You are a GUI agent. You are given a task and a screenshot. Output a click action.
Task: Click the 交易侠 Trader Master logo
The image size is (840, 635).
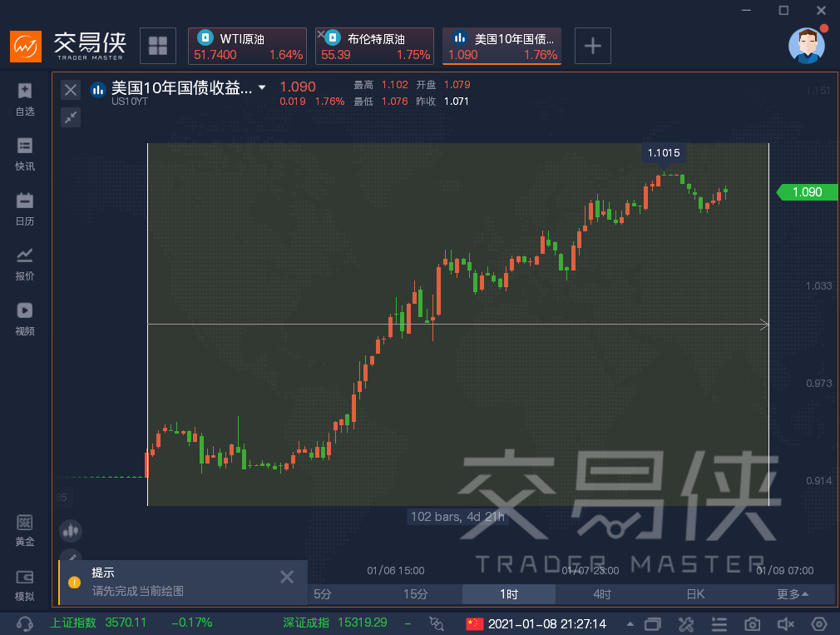tap(68, 46)
